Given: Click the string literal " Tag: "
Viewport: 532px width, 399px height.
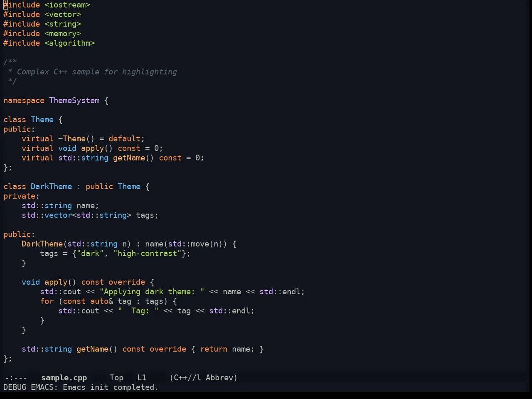Looking at the screenshot, I should (138, 311).
